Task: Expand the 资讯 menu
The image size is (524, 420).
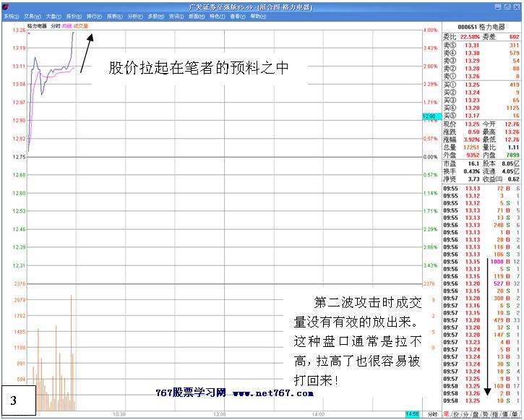Action: [176, 15]
